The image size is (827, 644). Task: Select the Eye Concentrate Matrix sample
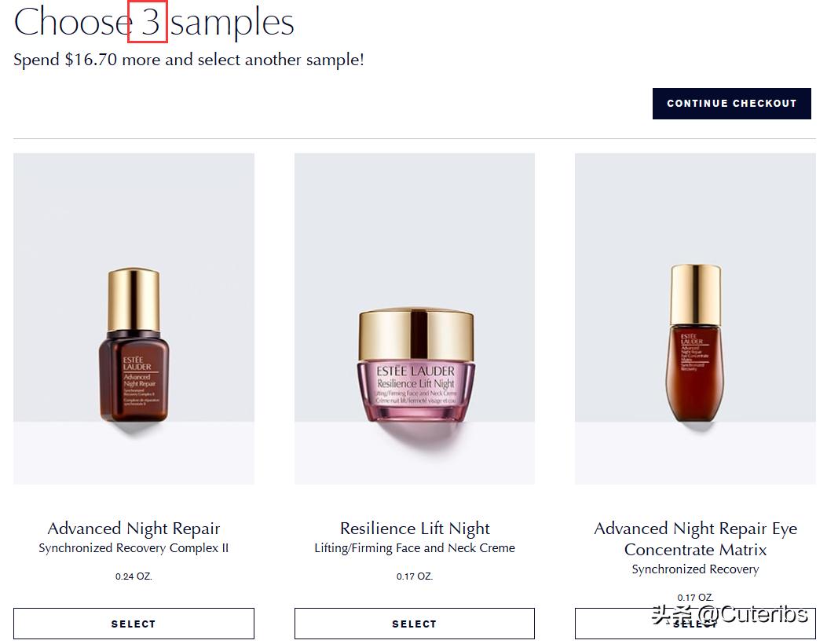pyautogui.click(x=694, y=624)
